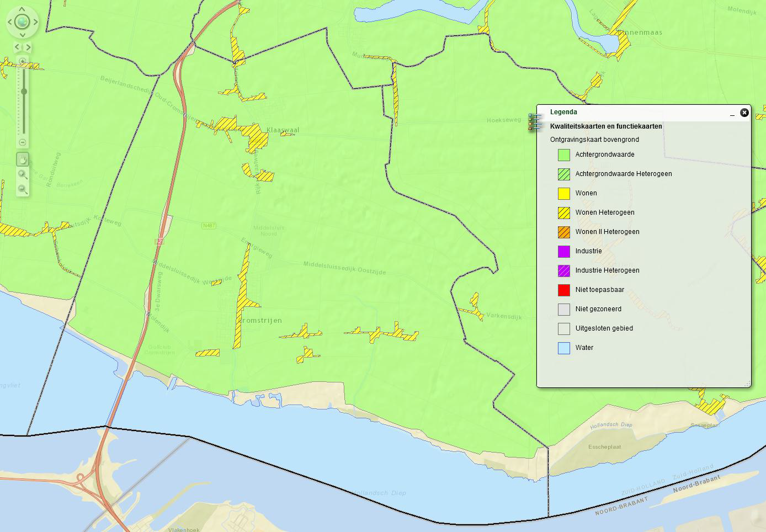Click the Legenda panel title
This screenshot has width=766, height=532.
coord(563,112)
